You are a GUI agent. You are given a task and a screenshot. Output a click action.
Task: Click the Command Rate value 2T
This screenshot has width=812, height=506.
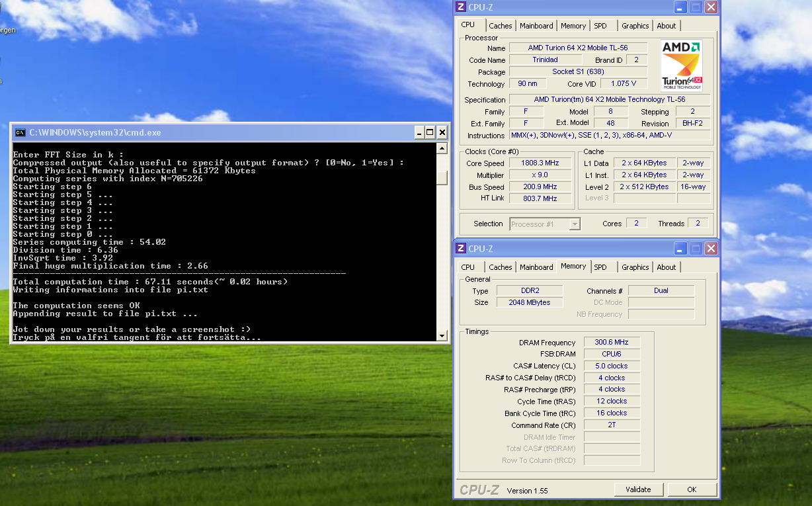612,425
